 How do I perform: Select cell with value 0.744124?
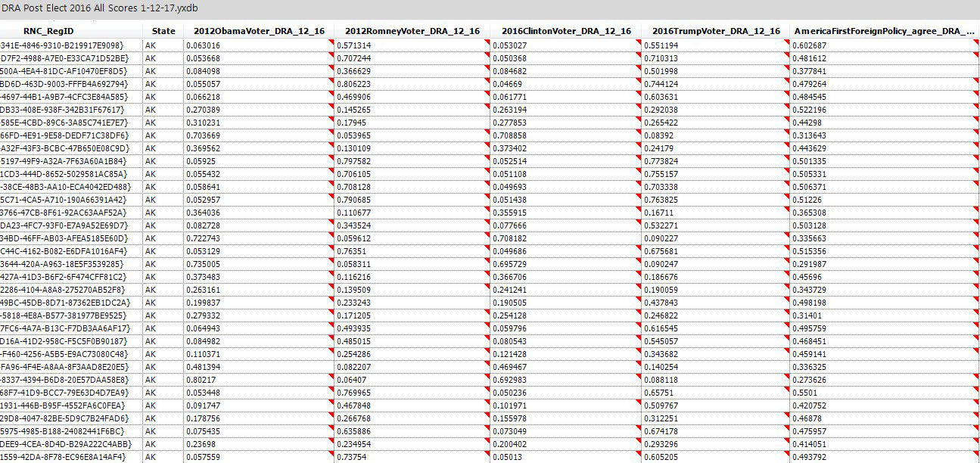[716, 83]
